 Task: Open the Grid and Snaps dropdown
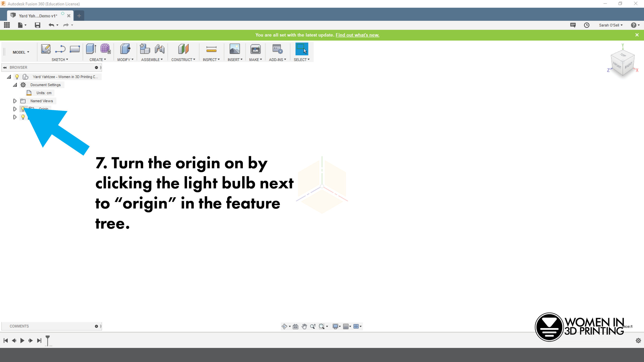click(347, 326)
